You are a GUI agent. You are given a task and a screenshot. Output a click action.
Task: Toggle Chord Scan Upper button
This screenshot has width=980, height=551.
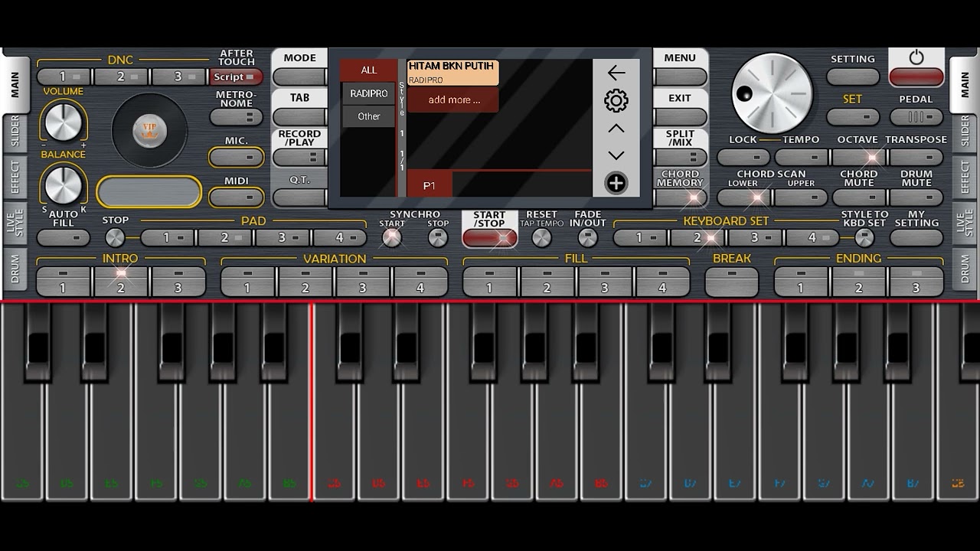tap(801, 197)
